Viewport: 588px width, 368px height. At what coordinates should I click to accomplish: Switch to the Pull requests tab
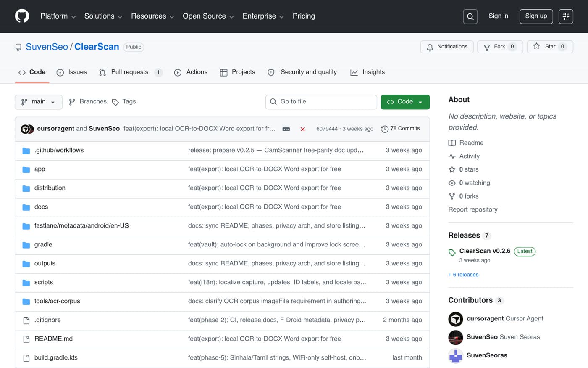tap(131, 72)
